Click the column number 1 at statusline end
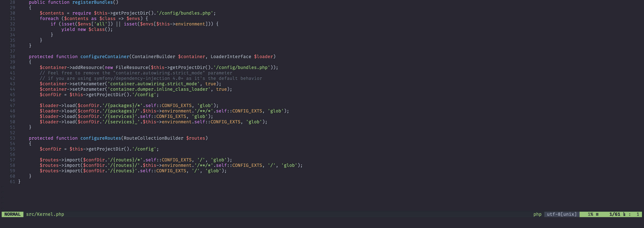644x228 pixels. (x=638, y=214)
